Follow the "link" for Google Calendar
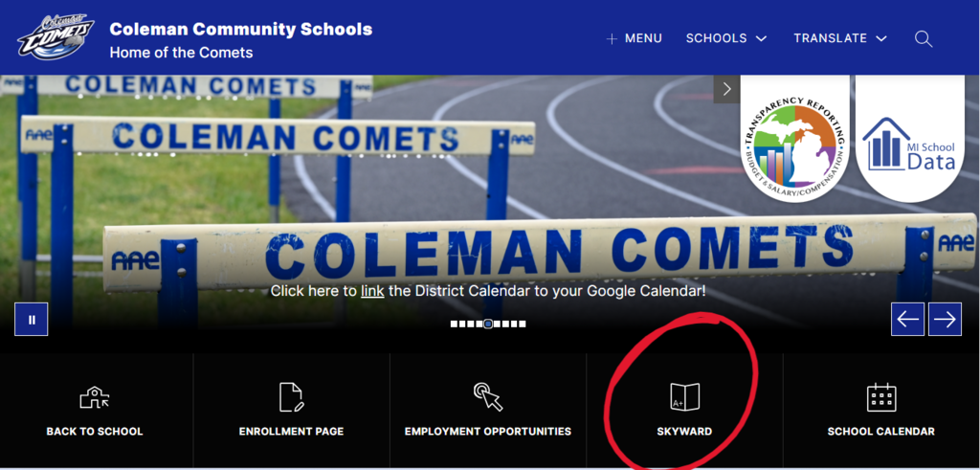The height and width of the screenshot is (470, 980). (x=372, y=291)
